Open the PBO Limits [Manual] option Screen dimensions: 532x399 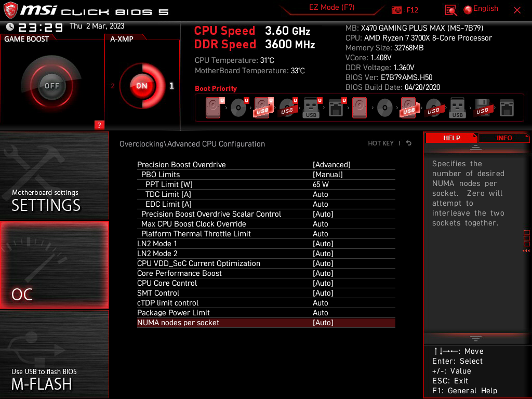[x=266, y=175]
